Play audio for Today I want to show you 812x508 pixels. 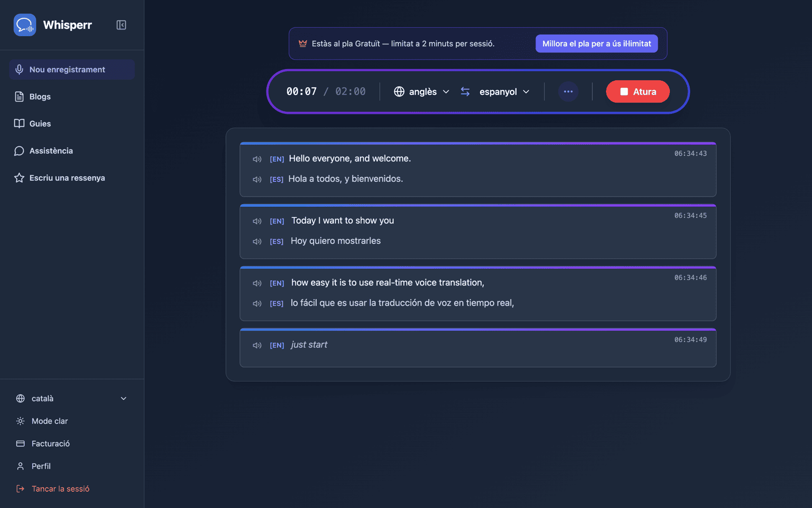(x=257, y=221)
